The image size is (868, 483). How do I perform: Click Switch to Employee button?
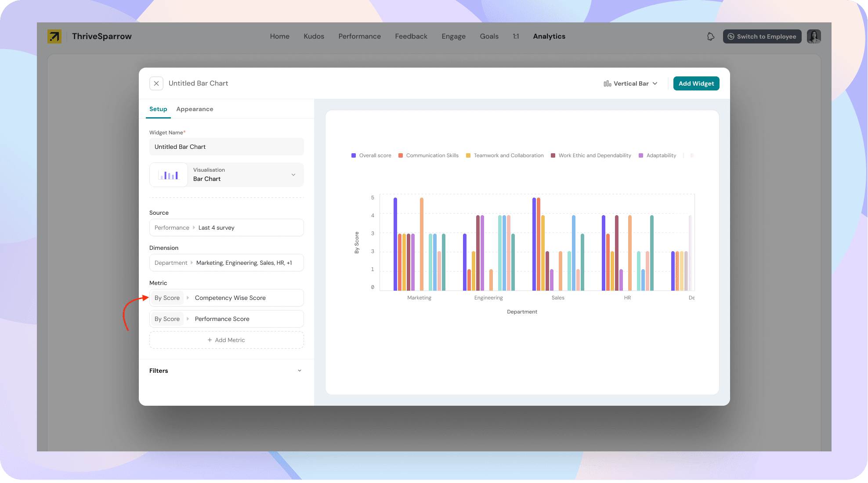click(x=762, y=36)
